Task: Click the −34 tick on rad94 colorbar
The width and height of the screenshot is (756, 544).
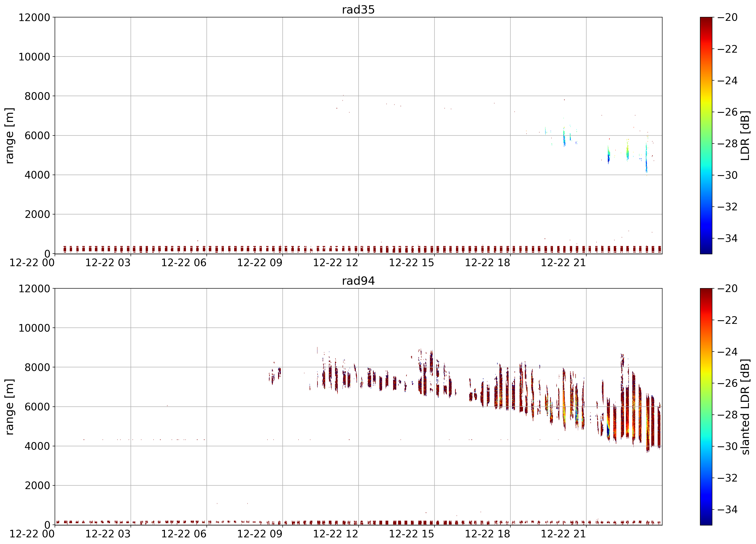Action: pos(727,509)
